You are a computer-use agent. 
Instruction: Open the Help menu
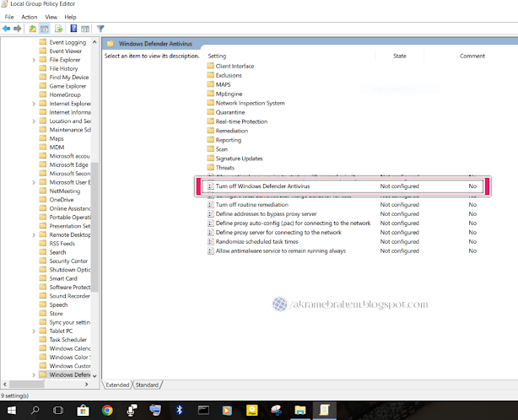(x=70, y=17)
